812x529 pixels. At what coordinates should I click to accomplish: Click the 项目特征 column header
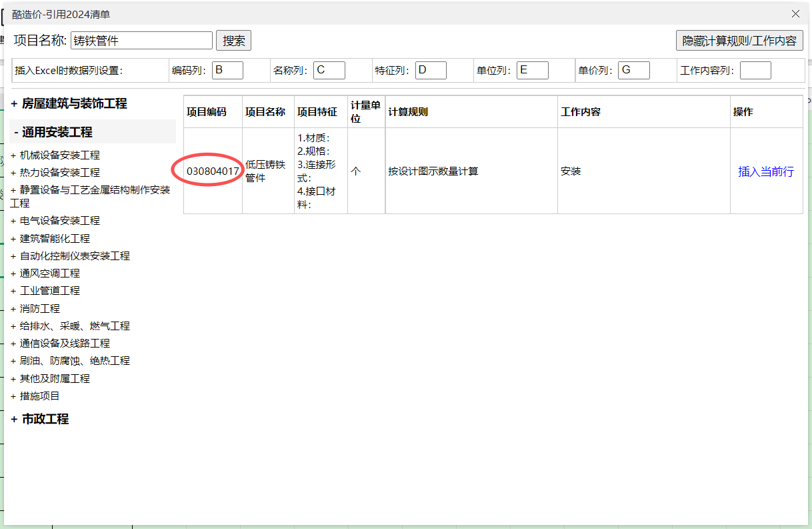(x=321, y=111)
